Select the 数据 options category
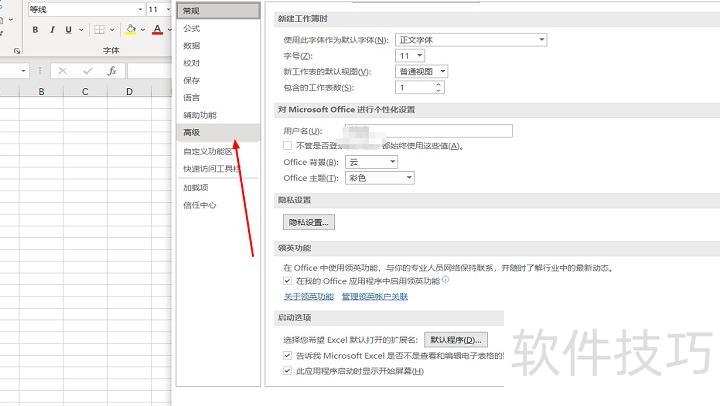 coord(218,45)
